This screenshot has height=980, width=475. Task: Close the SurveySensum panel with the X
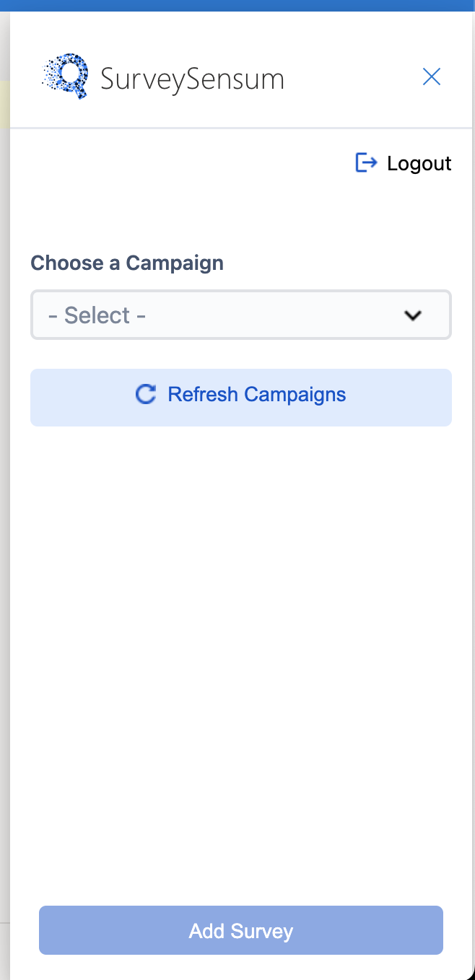click(x=432, y=76)
